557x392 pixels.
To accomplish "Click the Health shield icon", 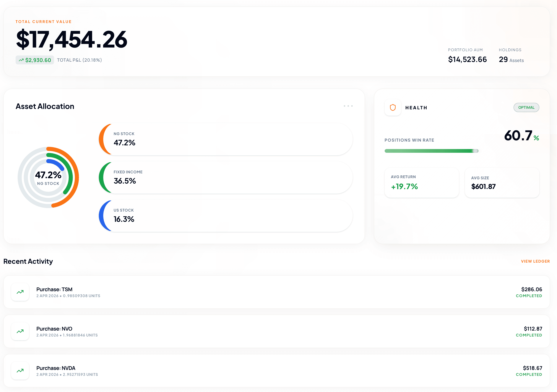I will point(392,108).
